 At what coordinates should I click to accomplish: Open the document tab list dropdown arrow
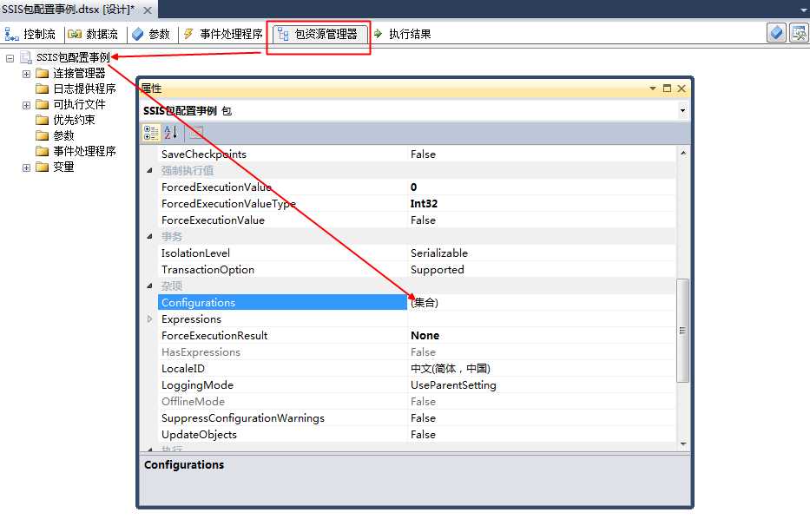(803, 10)
